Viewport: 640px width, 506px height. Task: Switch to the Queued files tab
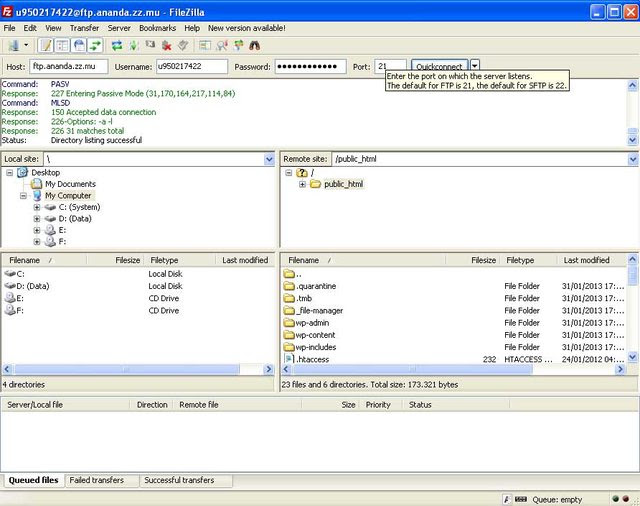(33, 480)
